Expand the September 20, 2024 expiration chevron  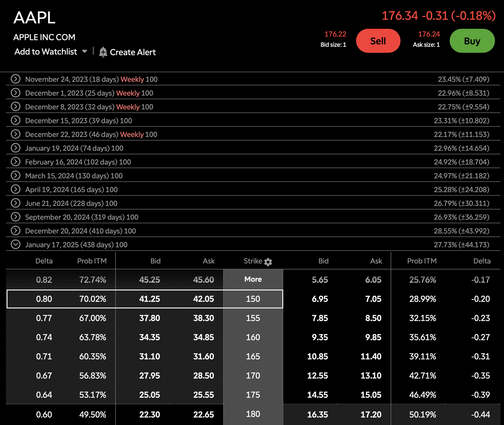[16, 217]
